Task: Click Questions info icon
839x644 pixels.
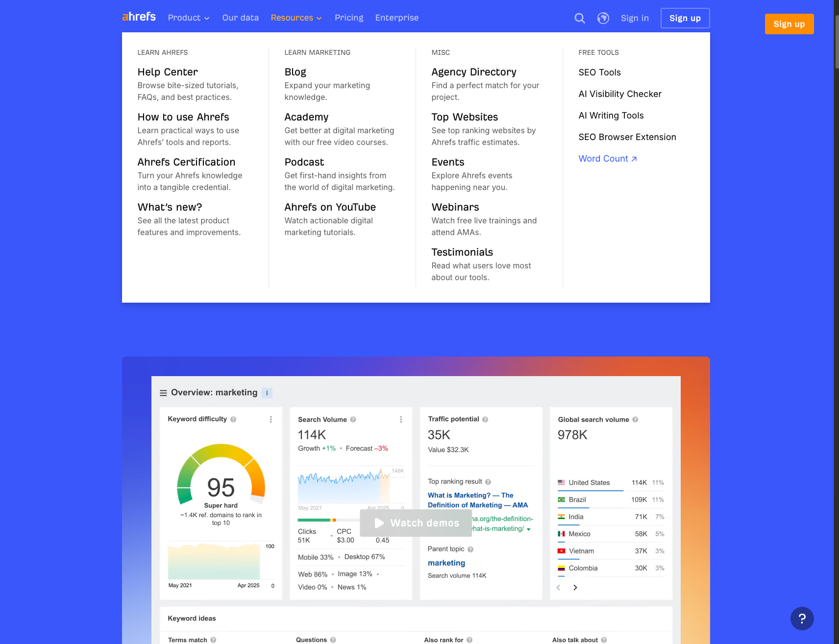Action: click(333, 640)
